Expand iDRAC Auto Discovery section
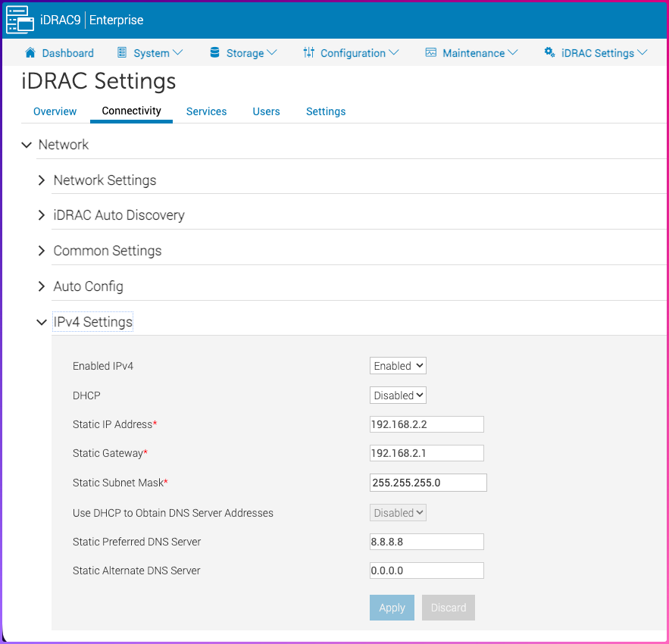The image size is (669, 644). (x=42, y=215)
